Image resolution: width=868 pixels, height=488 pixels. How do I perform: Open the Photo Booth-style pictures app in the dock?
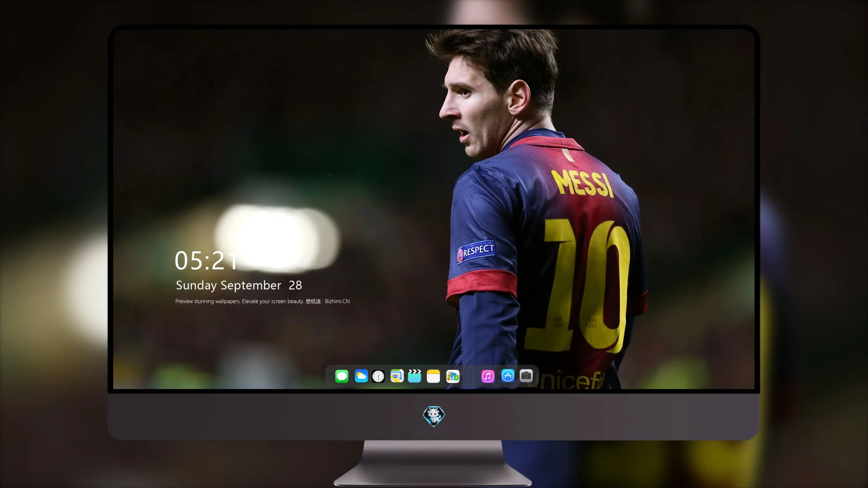click(x=453, y=376)
